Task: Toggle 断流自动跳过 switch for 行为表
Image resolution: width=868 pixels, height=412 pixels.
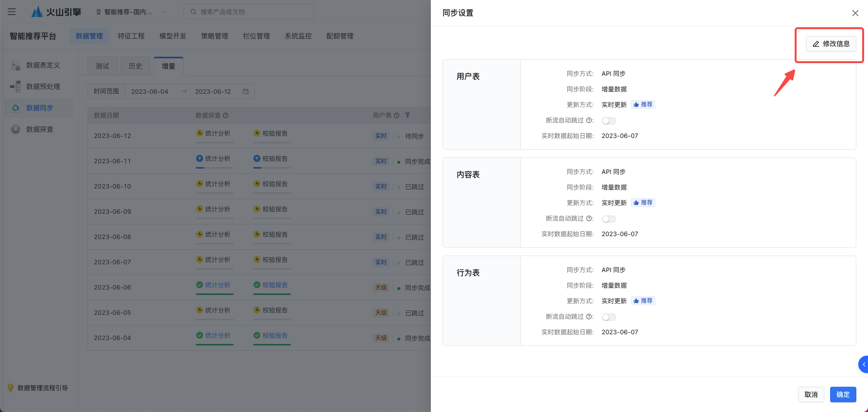Action: [609, 317]
